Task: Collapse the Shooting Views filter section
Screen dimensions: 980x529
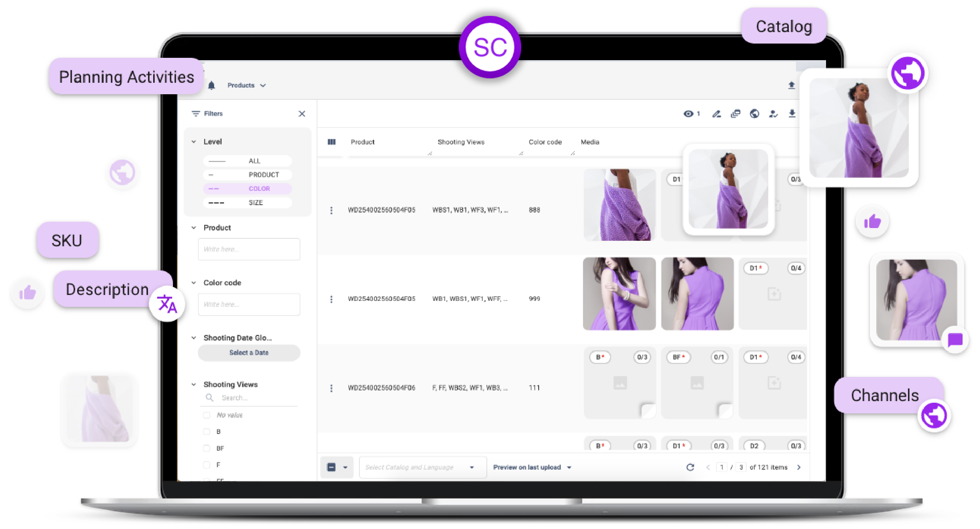Action: click(x=194, y=384)
